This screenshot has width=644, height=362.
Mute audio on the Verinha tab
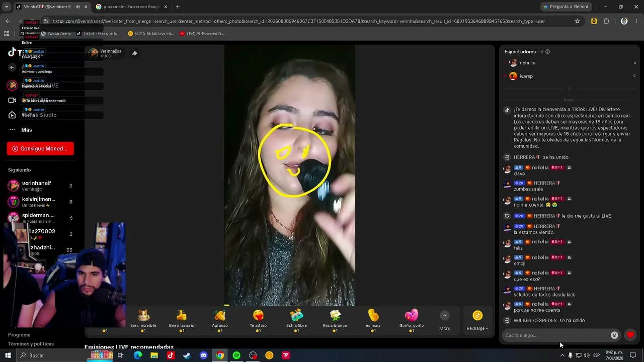click(x=77, y=7)
